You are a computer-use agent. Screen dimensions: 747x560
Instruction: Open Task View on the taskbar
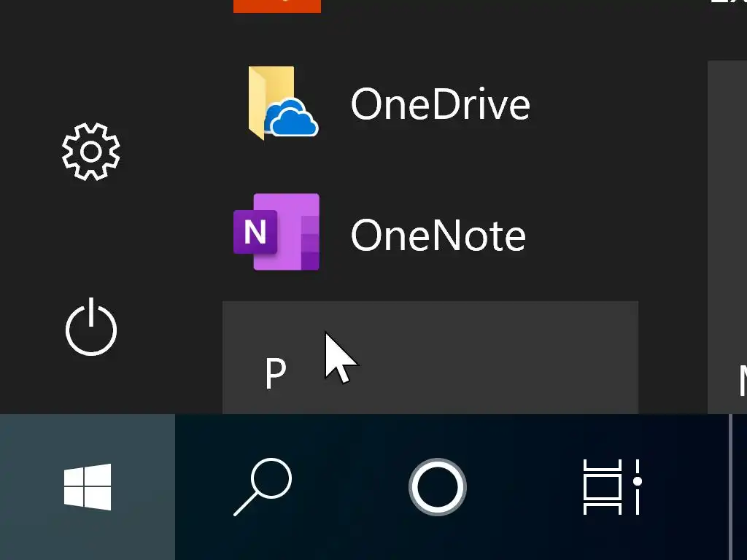tap(613, 486)
